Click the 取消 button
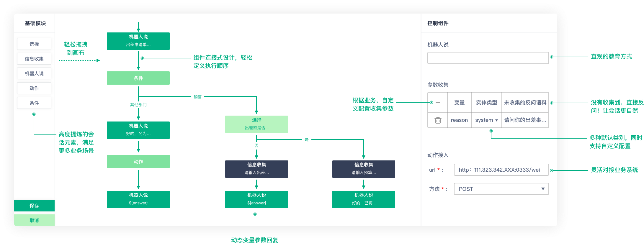The width and height of the screenshot is (644, 243). point(34,220)
